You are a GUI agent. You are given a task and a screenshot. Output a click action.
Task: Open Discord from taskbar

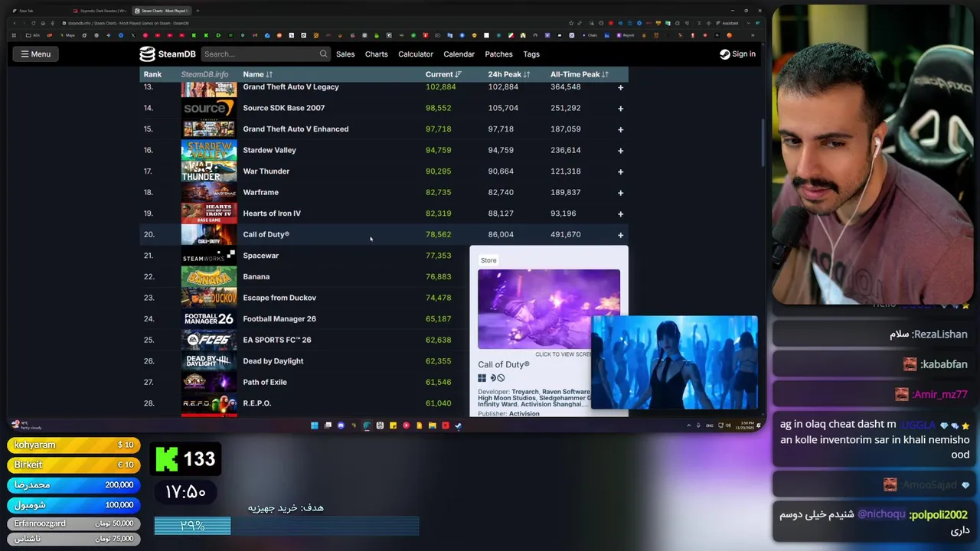[341, 425]
